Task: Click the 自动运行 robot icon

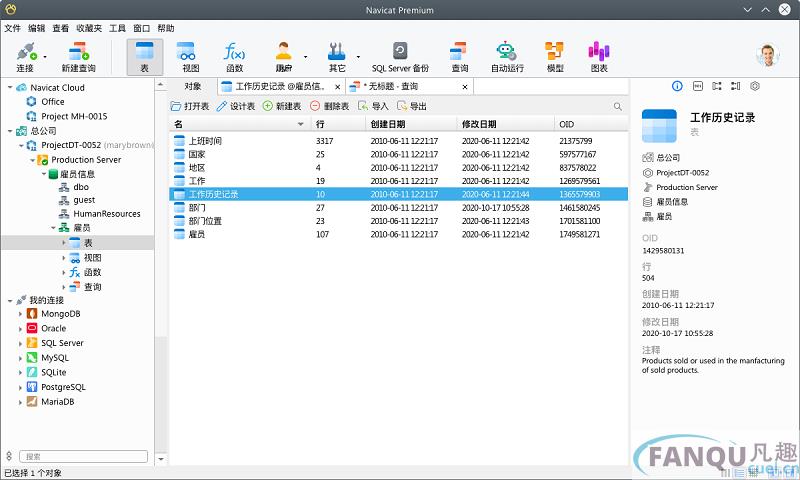Action: click(x=507, y=56)
